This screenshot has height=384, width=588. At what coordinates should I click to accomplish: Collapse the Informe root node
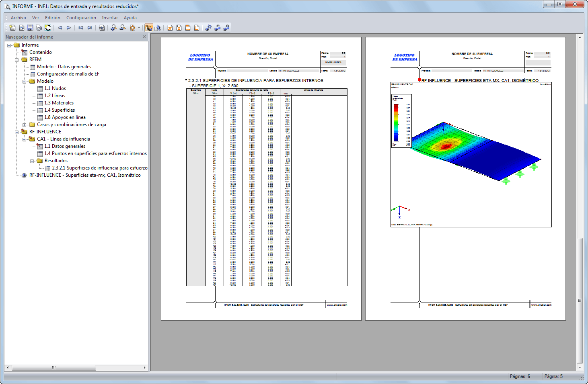click(x=9, y=45)
